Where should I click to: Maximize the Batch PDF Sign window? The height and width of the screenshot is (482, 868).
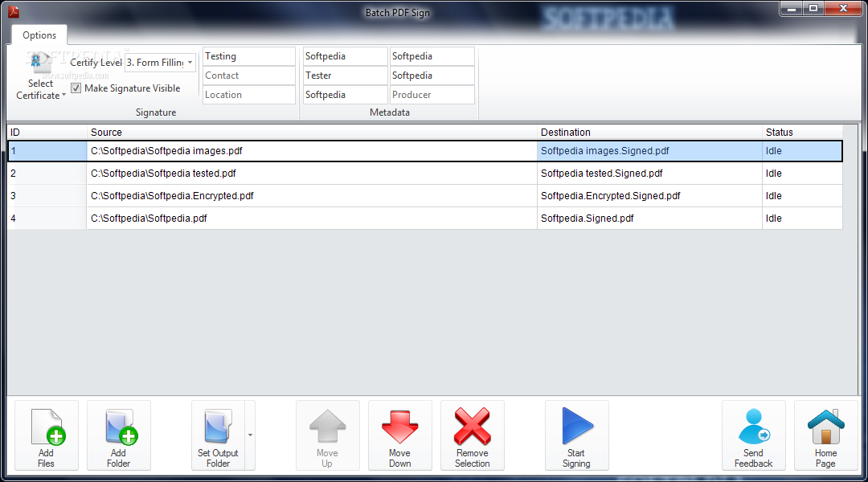coord(813,8)
